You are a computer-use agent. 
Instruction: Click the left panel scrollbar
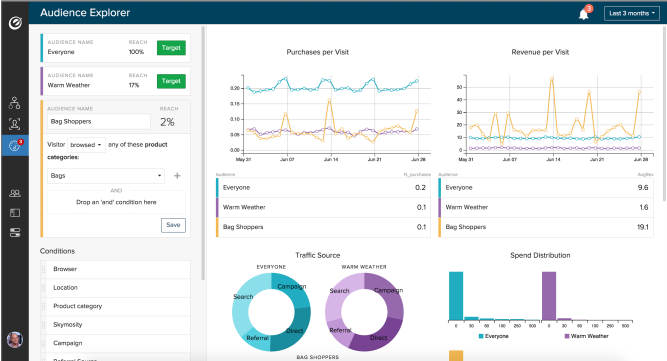click(203, 153)
